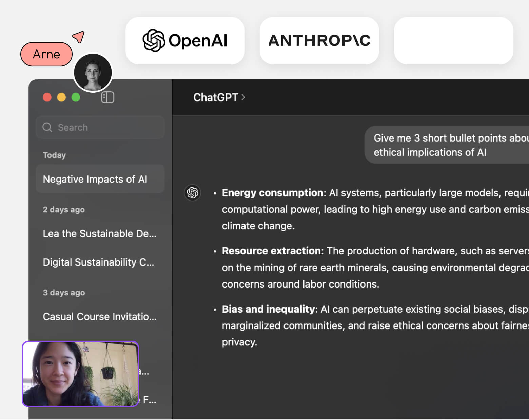This screenshot has height=420, width=529.
Task: Click the green fullscreen window button
Action: (x=76, y=97)
